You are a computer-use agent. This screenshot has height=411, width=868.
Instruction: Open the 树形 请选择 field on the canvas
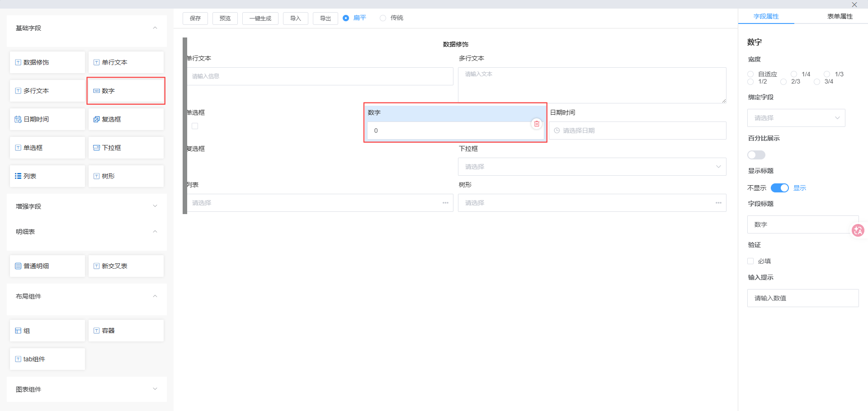point(592,203)
